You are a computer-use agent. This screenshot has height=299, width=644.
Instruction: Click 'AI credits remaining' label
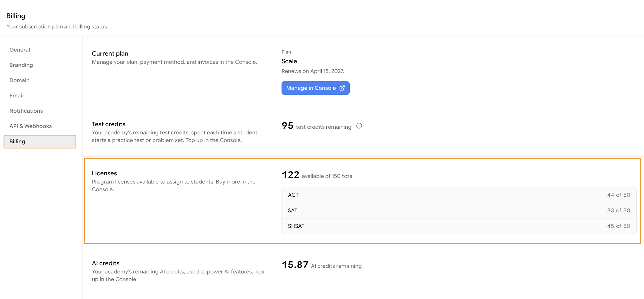pos(336,266)
